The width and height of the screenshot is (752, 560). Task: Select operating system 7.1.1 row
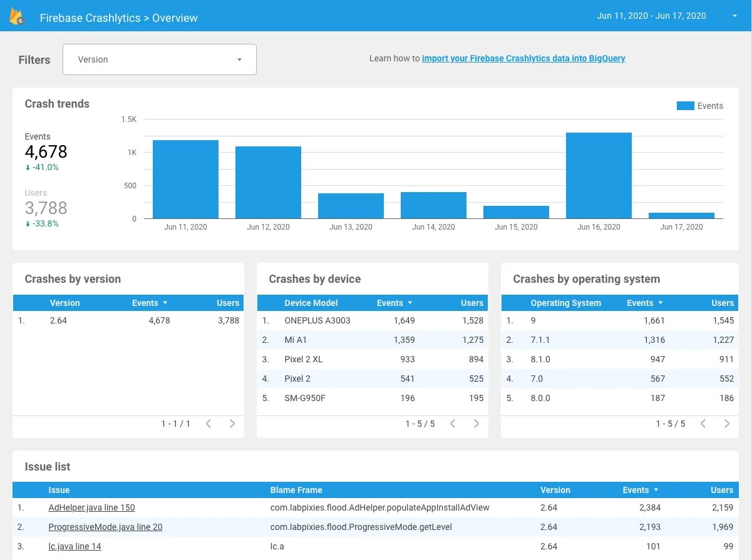click(620, 340)
